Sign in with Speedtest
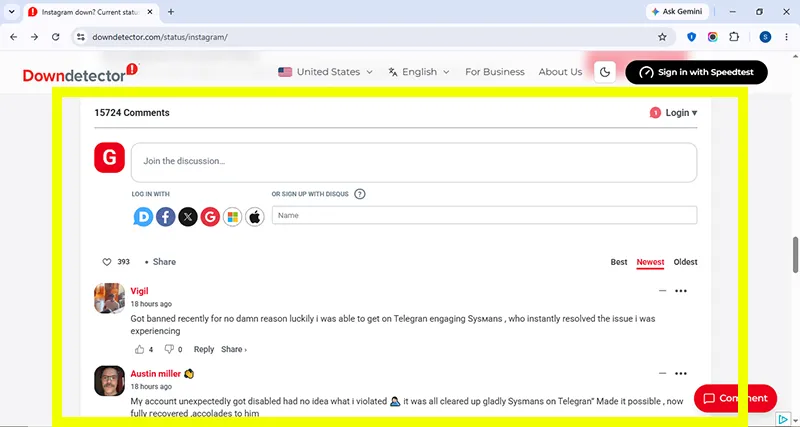 (x=696, y=72)
